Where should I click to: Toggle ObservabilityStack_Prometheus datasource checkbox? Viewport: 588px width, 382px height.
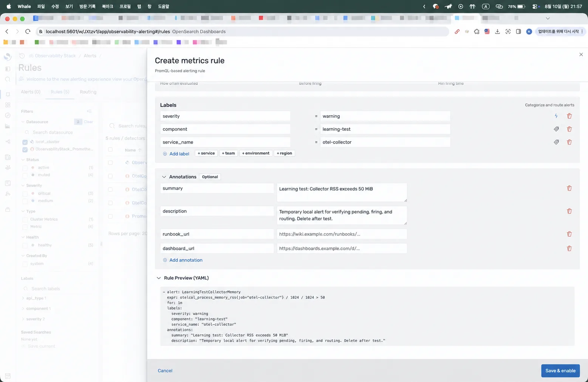point(25,150)
